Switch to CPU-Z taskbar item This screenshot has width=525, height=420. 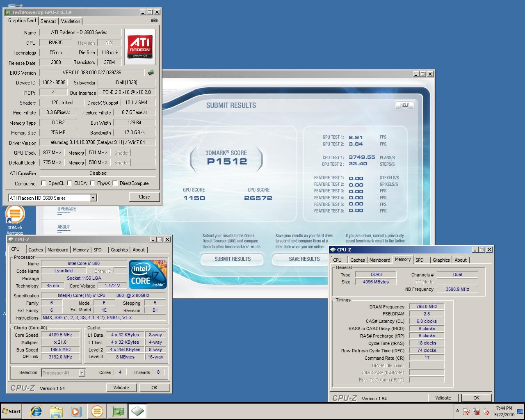click(x=138, y=411)
